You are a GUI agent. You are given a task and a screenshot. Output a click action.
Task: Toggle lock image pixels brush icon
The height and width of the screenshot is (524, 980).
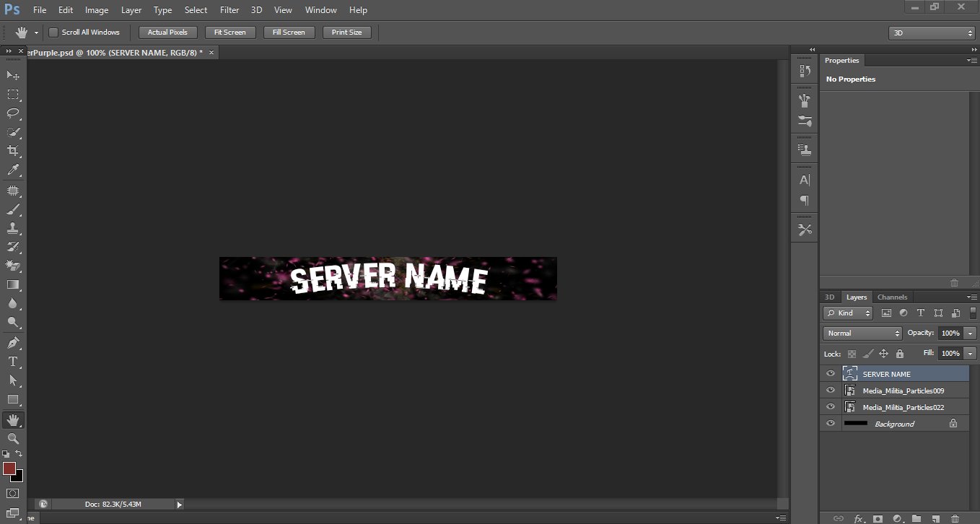point(868,354)
